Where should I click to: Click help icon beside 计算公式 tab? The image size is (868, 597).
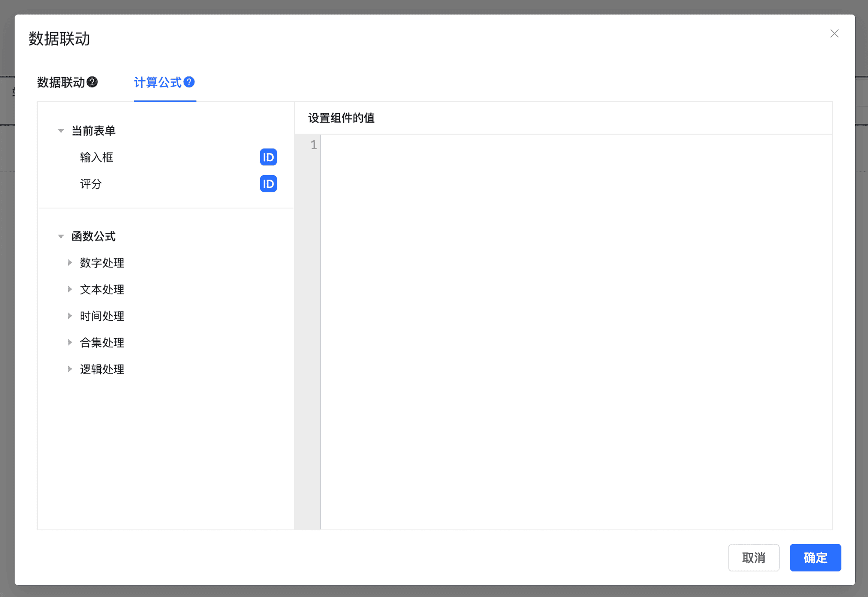tap(189, 82)
